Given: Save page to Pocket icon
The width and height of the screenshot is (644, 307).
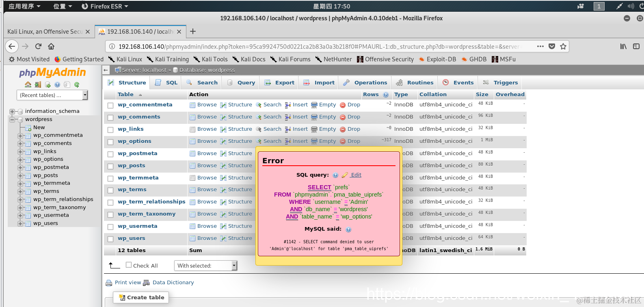Looking at the screenshot, I should tap(552, 46).
